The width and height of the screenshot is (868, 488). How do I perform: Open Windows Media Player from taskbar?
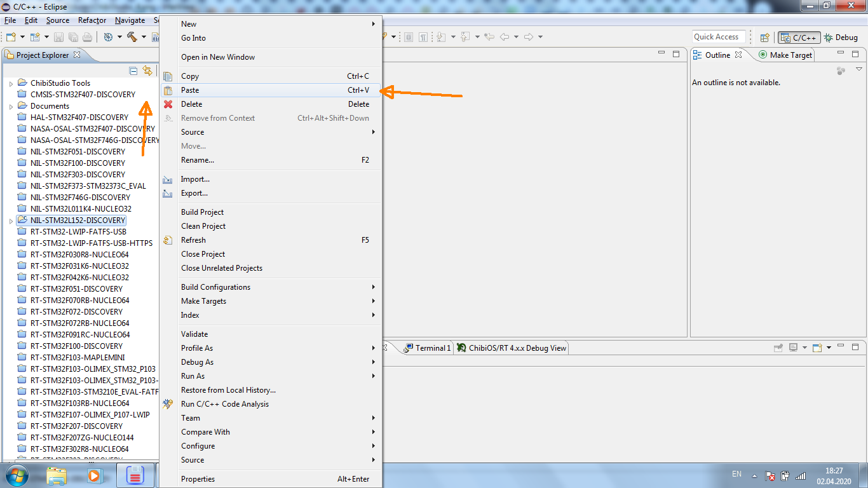point(94,475)
